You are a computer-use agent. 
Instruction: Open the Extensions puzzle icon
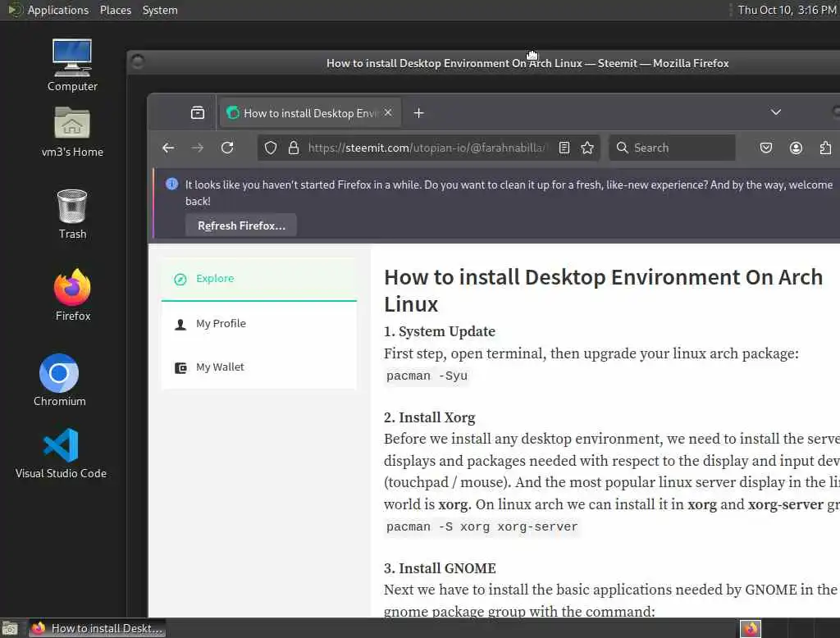825,148
